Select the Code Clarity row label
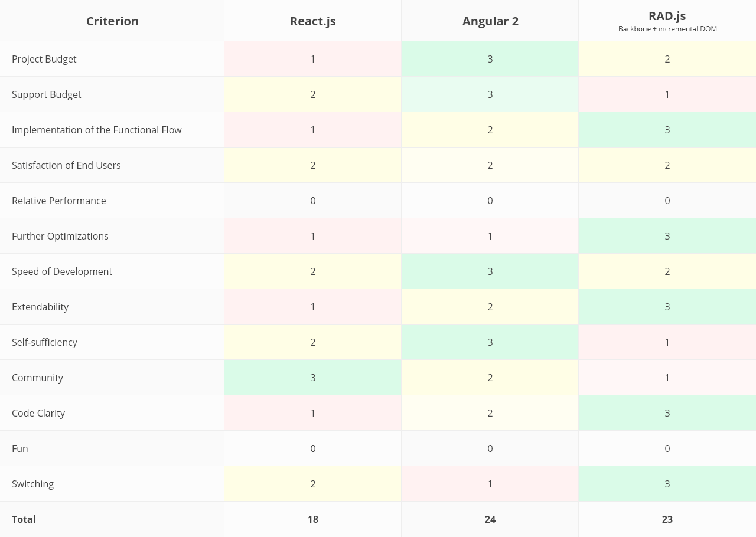Image resolution: width=756 pixels, height=537 pixels. click(x=38, y=413)
